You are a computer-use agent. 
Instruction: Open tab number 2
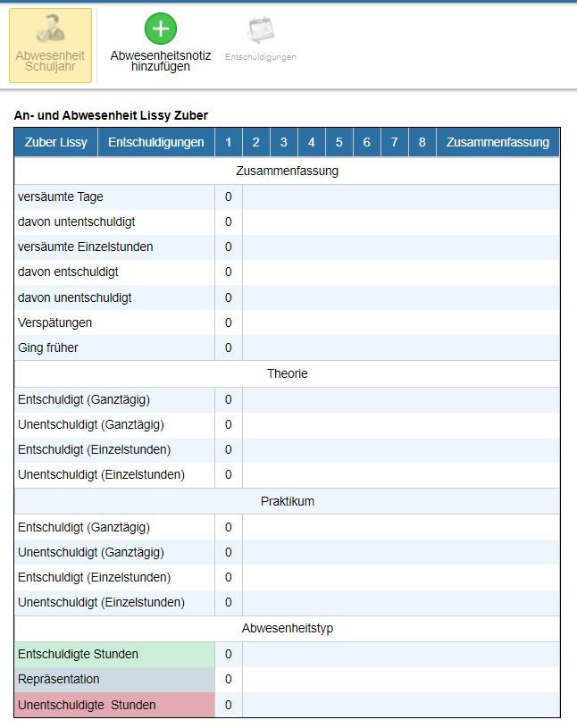(x=255, y=143)
